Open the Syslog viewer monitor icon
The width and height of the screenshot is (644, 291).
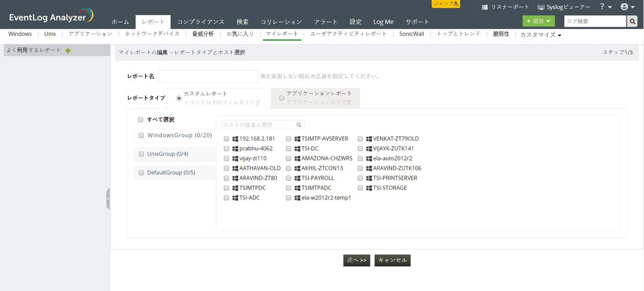coord(541,7)
